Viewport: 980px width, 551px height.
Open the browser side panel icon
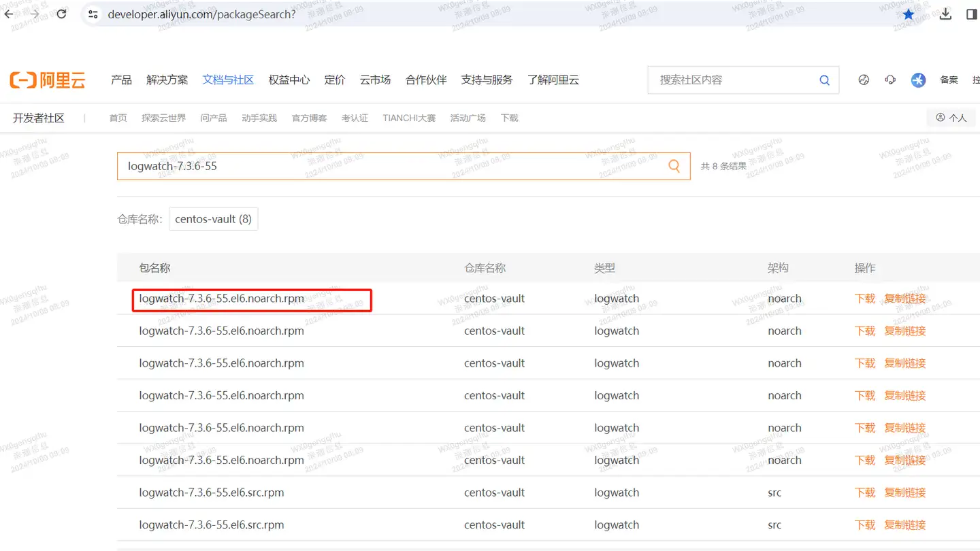[x=971, y=14]
